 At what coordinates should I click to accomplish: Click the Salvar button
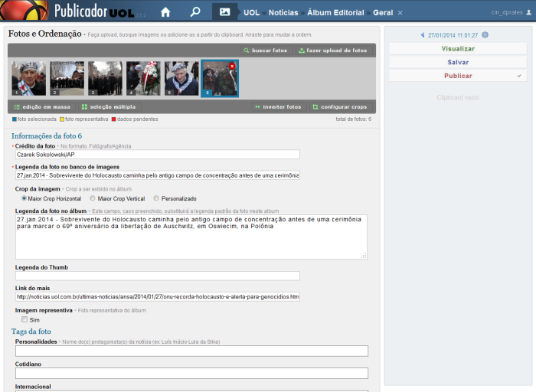pyautogui.click(x=458, y=62)
